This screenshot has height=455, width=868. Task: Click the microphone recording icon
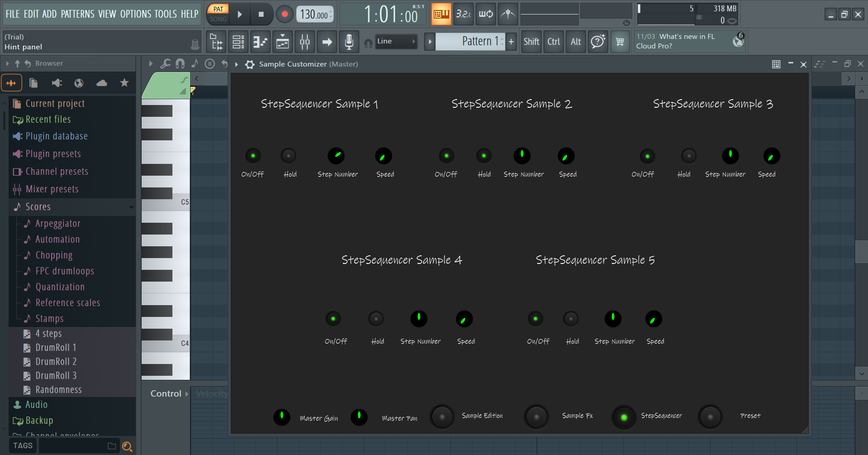click(349, 42)
